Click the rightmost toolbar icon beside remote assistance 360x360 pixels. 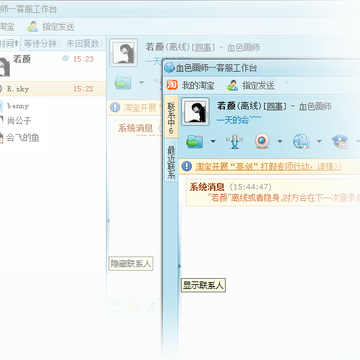coord(340,141)
